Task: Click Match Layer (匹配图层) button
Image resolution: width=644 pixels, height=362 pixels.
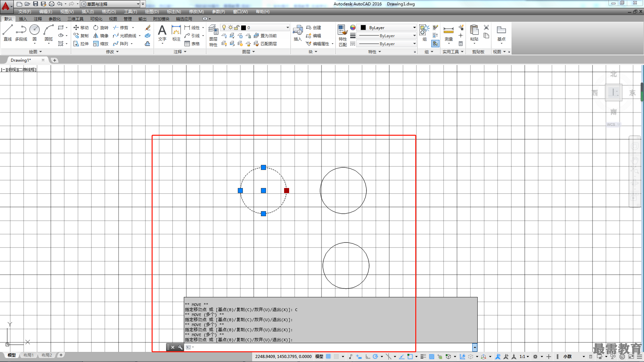Action: [265, 44]
